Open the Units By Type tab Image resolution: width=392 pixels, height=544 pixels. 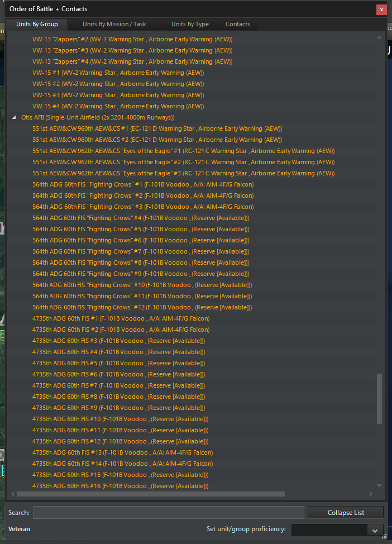(190, 24)
